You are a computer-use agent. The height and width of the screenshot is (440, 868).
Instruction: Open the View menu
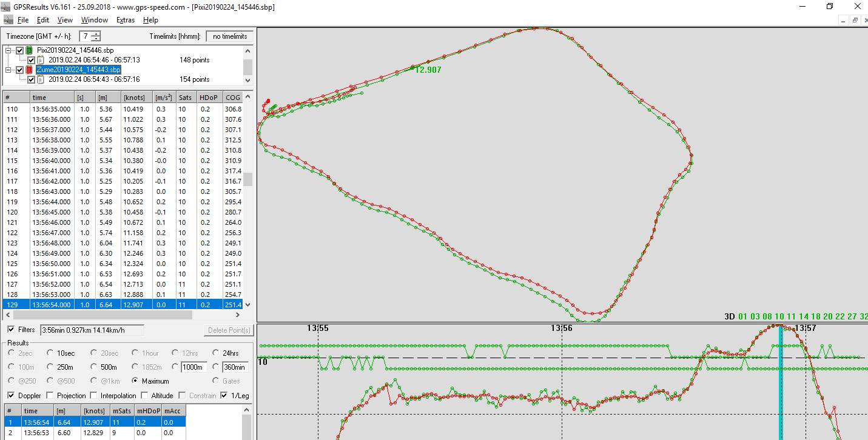point(65,20)
